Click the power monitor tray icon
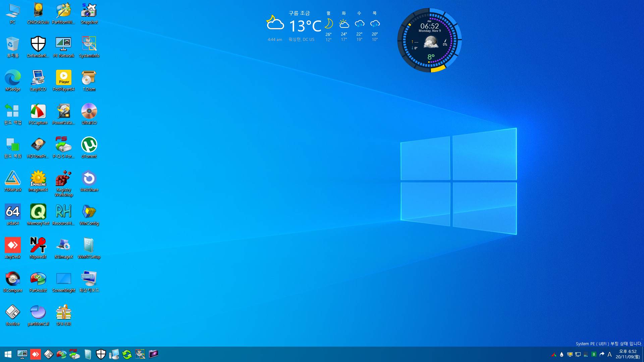The width and height of the screenshot is (644, 362). [x=570, y=354]
